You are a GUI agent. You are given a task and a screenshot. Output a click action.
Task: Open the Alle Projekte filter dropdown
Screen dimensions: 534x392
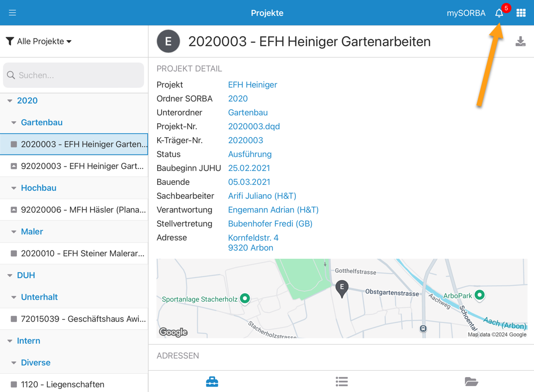[39, 41]
